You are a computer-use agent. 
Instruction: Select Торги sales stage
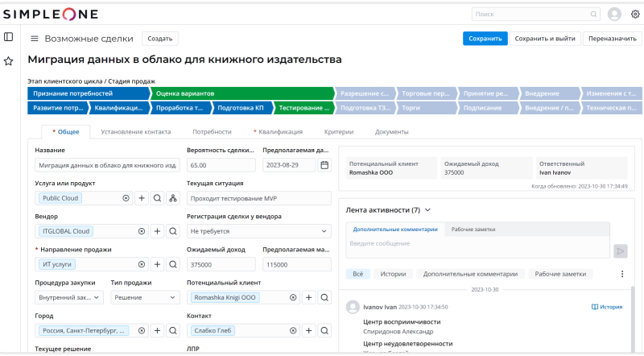[x=426, y=108]
